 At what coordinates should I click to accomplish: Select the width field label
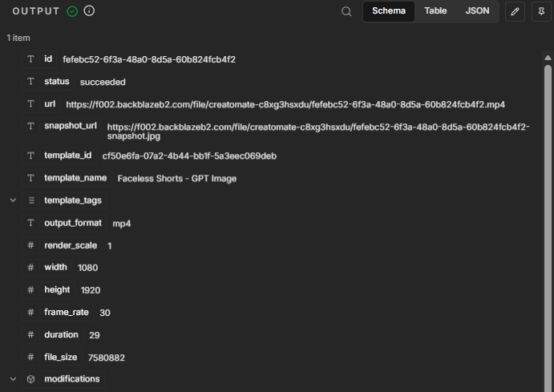coord(55,267)
